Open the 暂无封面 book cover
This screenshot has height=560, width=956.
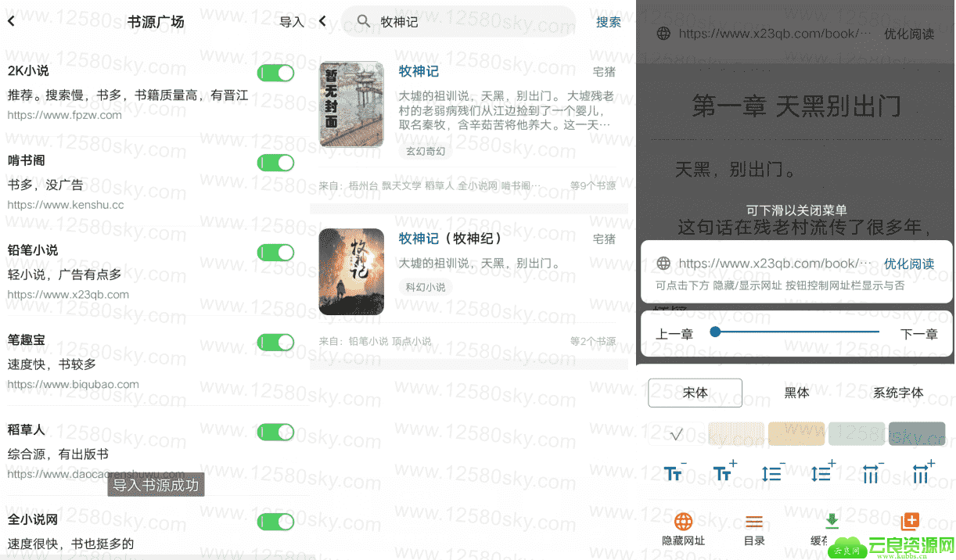coord(351,104)
